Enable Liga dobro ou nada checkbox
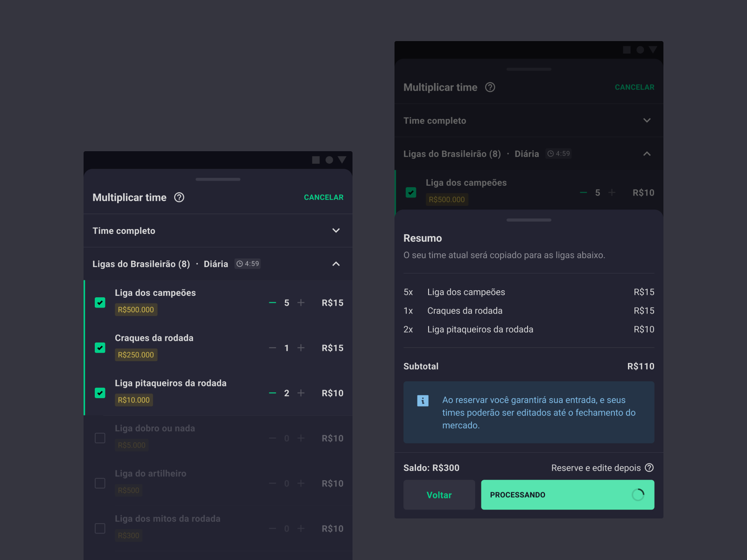The image size is (747, 560). [100, 438]
